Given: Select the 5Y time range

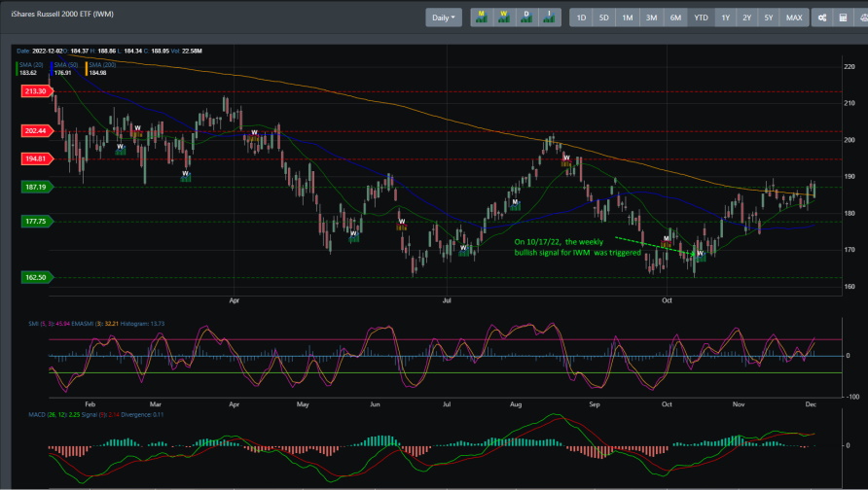Looking at the screenshot, I should tap(769, 17).
